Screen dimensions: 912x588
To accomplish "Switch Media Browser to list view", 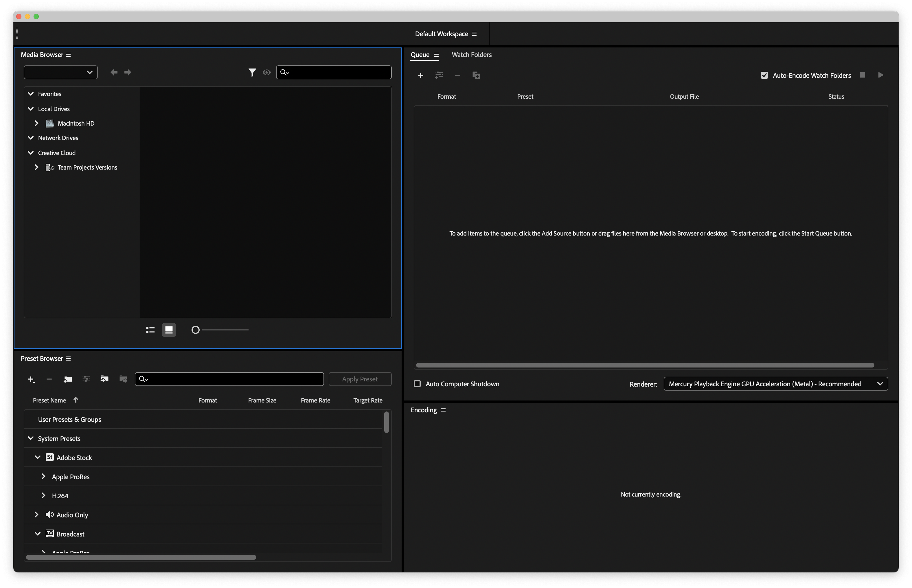I will click(x=150, y=330).
